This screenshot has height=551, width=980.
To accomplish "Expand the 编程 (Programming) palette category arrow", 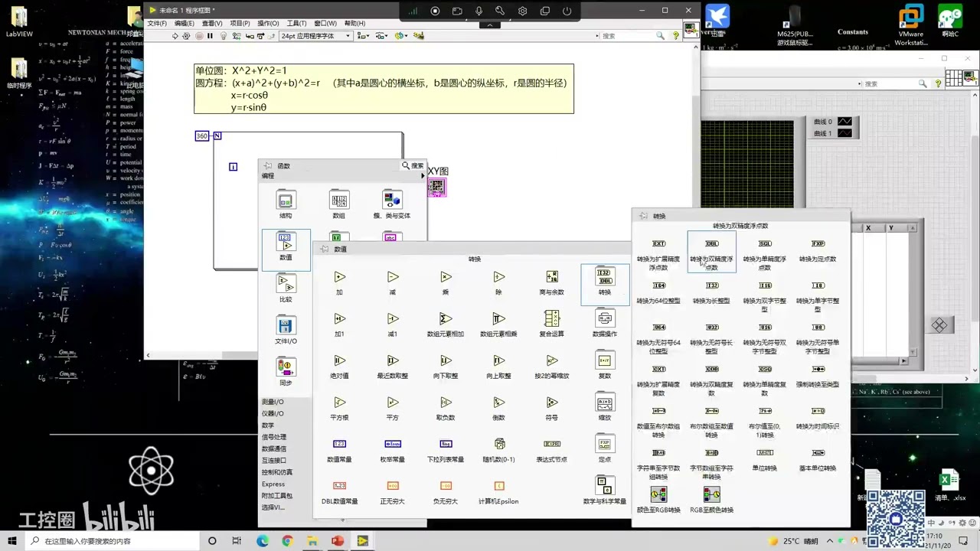I will pos(422,176).
